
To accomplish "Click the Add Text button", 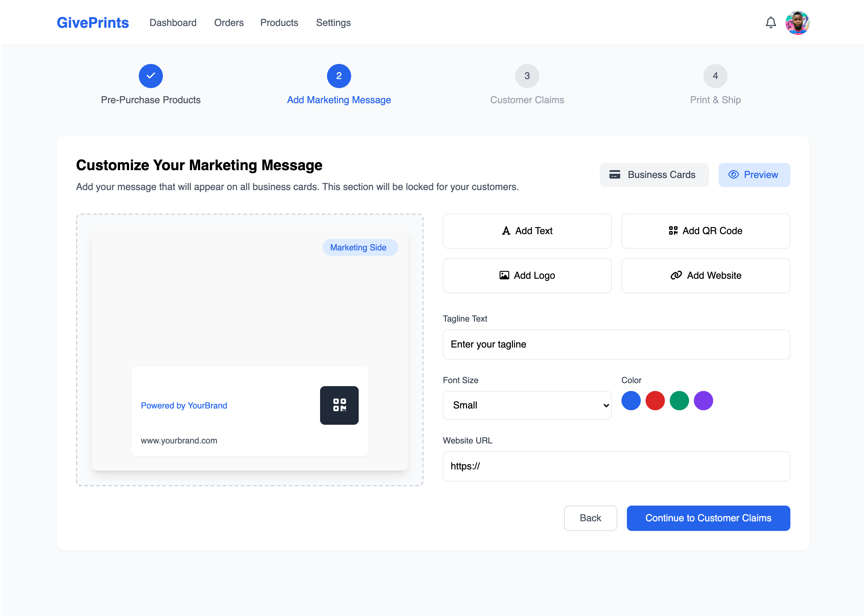I will click(x=527, y=231).
